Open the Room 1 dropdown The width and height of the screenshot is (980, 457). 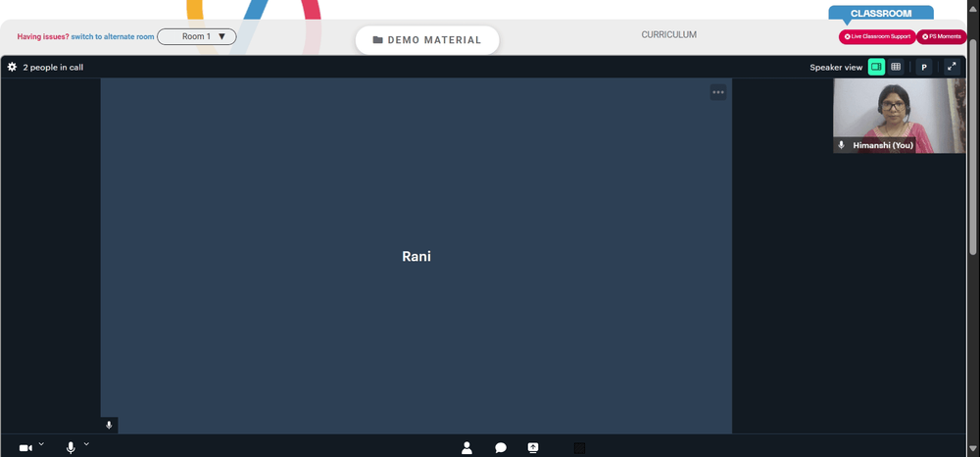(x=197, y=36)
